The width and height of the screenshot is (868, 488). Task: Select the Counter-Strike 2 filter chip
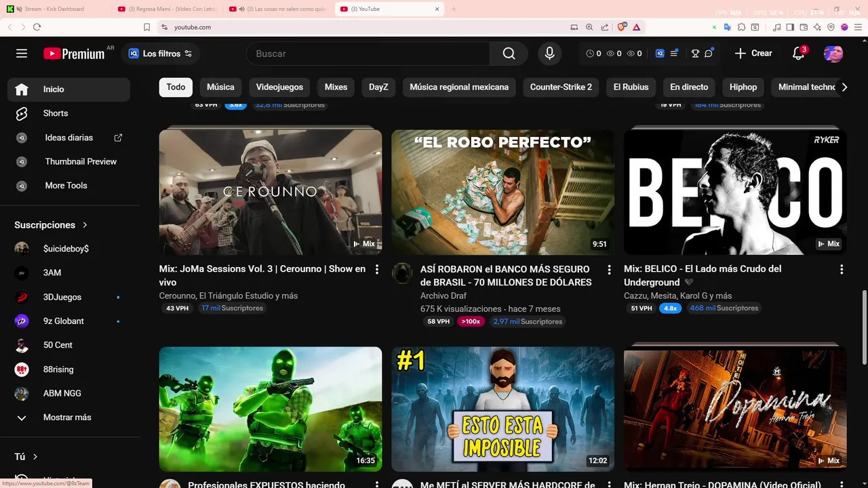tap(561, 87)
